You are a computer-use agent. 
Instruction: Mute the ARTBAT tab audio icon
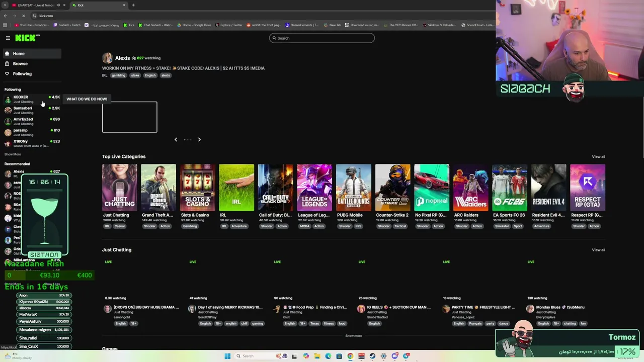click(58, 5)
